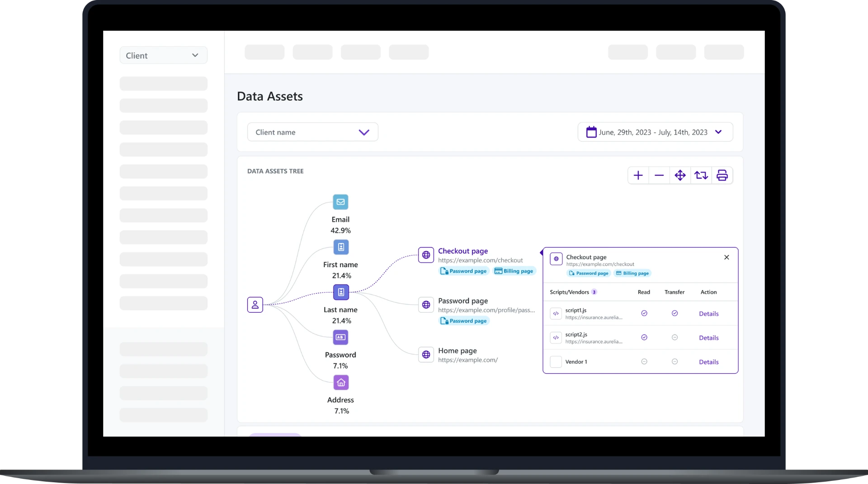Click globe icon in Checkout details panel
The height and width of the screenshot is (484, 868).
point(556,259)
